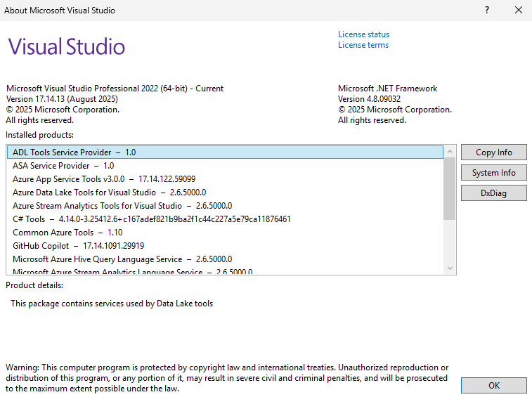Select the GitHub Copilot entry
This screenshot has width=532, height=397.
225,246
